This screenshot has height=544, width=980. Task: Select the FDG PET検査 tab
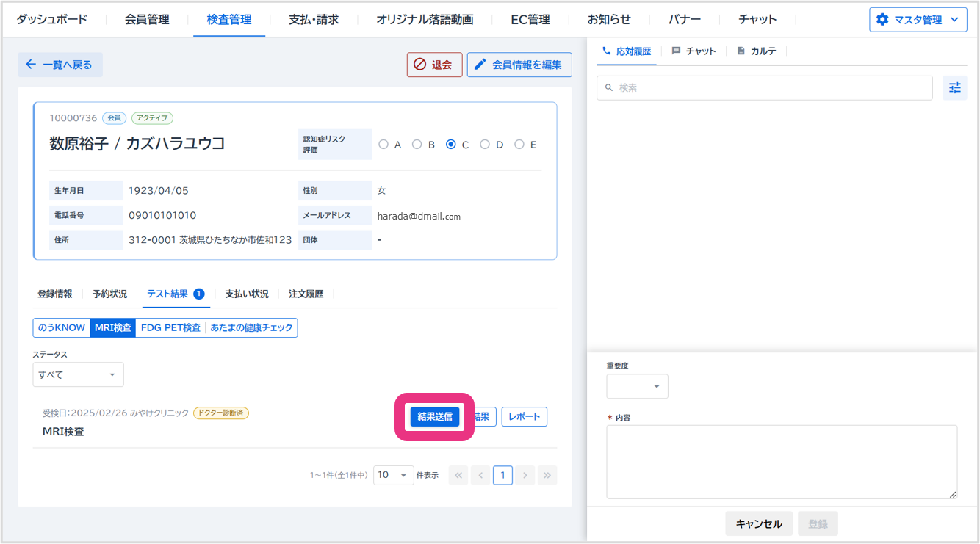pyautogui.click(x=170, y=328)
